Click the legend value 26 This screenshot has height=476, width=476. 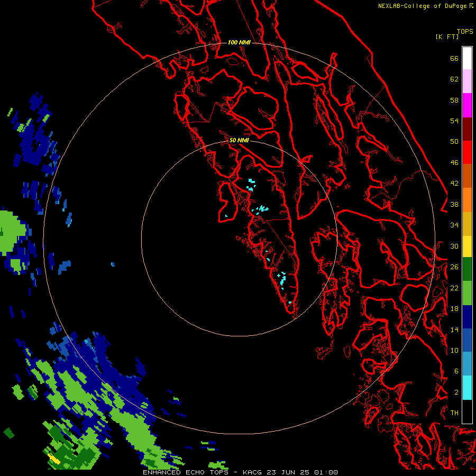coord(454,267)
